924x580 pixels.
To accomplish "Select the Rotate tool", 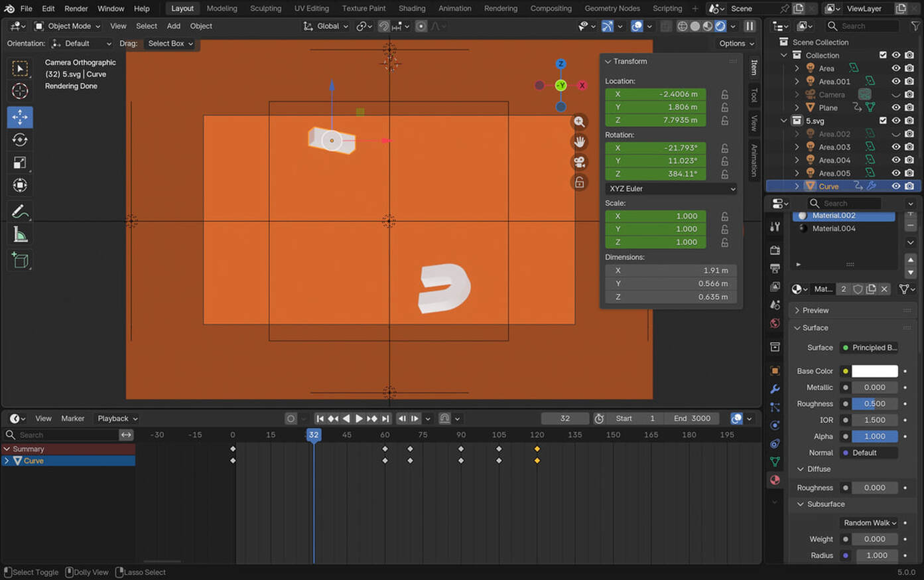I will point(20,140).
